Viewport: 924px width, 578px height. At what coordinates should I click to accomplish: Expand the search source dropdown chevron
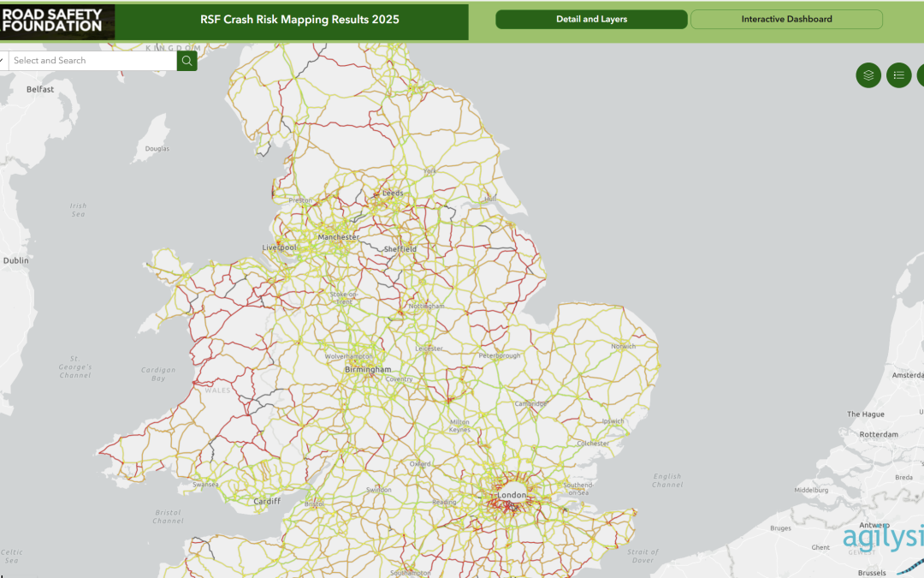tap(3, 61)
